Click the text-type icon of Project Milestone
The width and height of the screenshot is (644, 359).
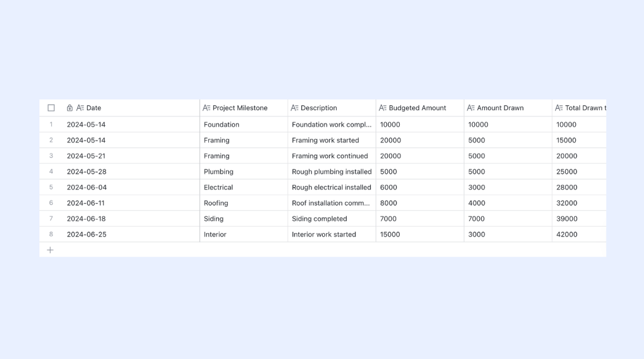click(x=206, y=108)
